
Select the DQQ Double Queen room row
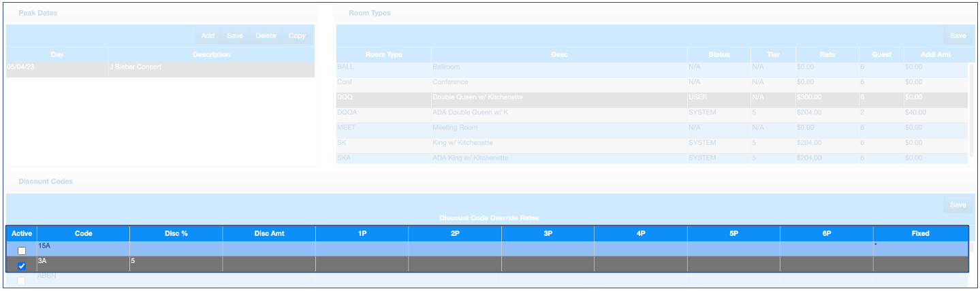coord(558,97)
